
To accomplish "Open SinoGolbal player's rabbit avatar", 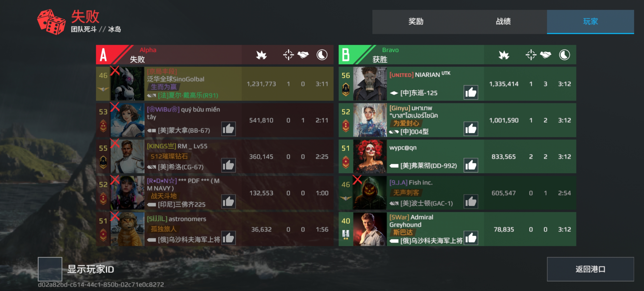I will (x=127, y=83).
